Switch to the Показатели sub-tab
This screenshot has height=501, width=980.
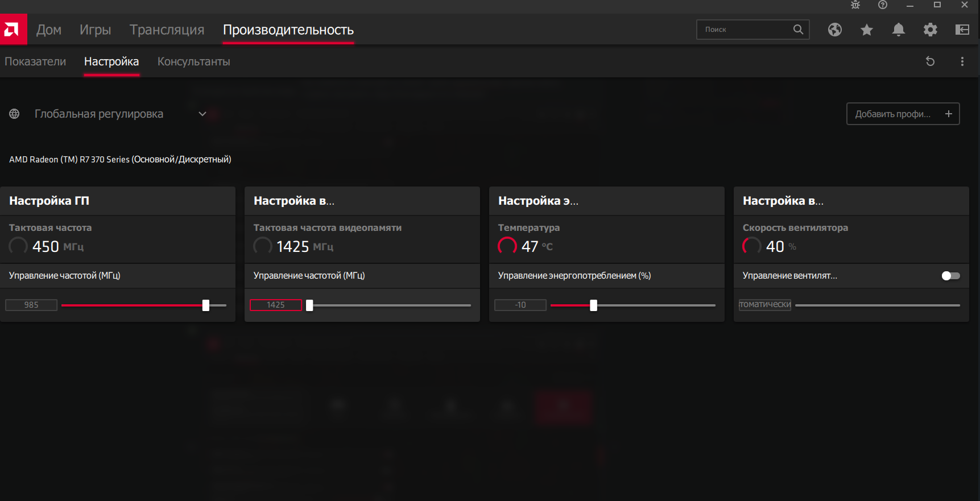[x=35, y=61]
